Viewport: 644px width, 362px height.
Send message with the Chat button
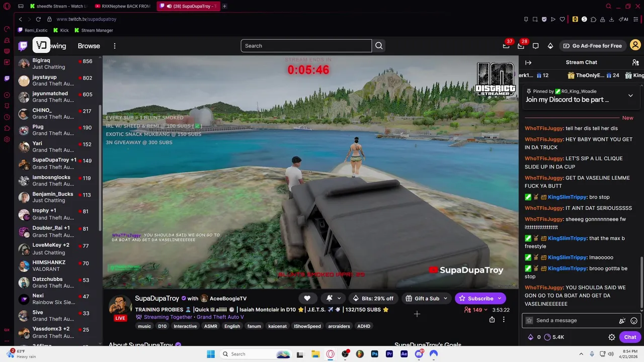click(x=630, y=337)
